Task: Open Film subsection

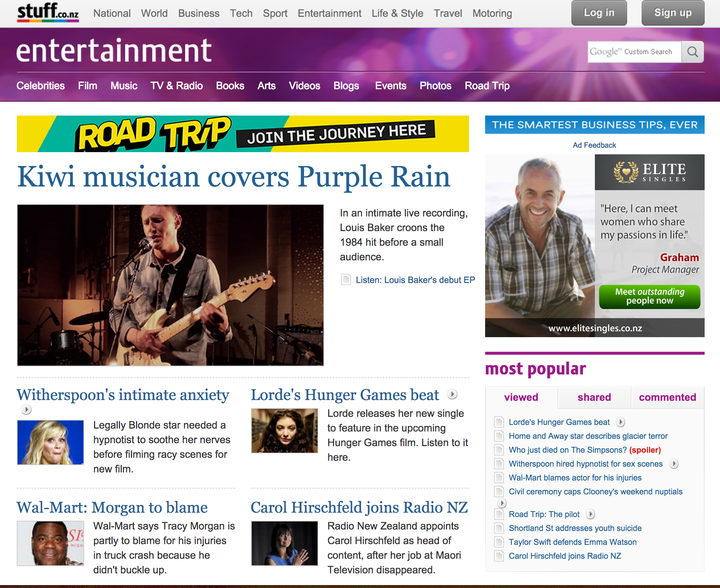Action: (87, 86)
